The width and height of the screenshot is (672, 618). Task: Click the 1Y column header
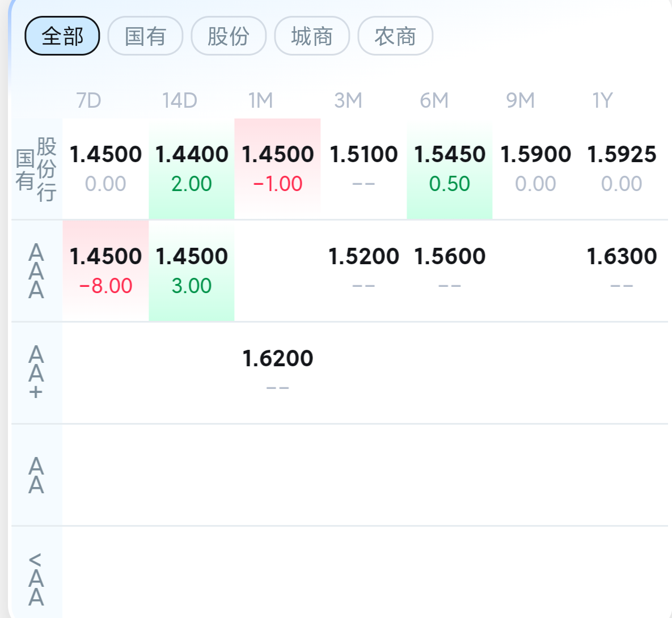pyautogui.click(x=602, y=100)
